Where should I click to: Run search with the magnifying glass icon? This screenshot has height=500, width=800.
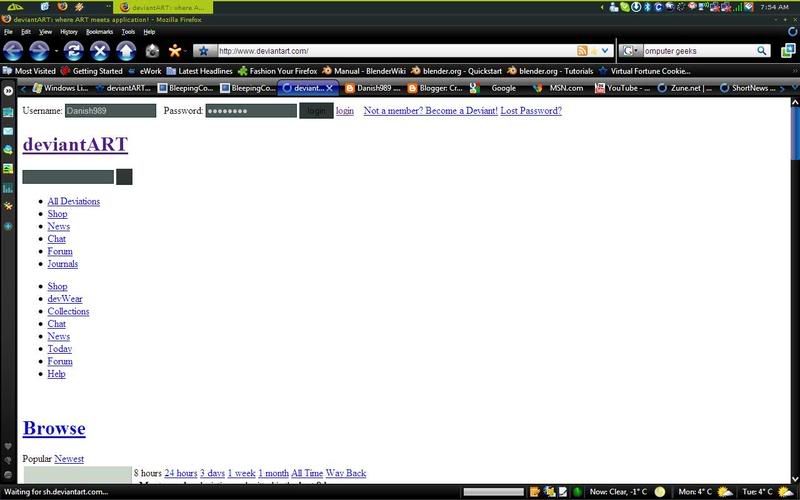click(x=762, y=51)
